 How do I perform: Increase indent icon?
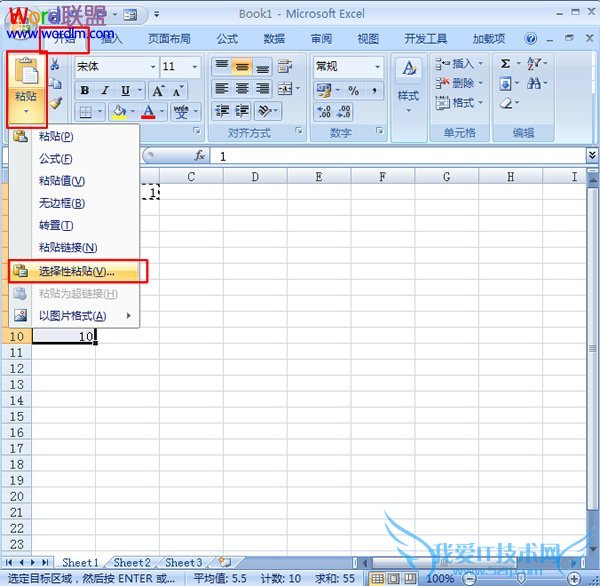pos(242,111)
